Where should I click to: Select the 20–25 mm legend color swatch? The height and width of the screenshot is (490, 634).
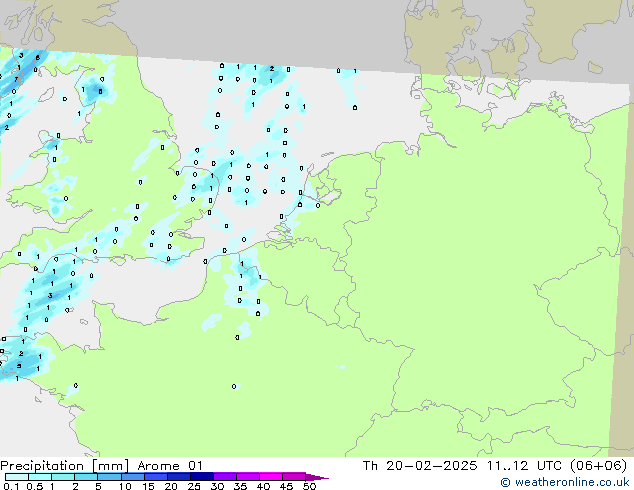[178, 477]
